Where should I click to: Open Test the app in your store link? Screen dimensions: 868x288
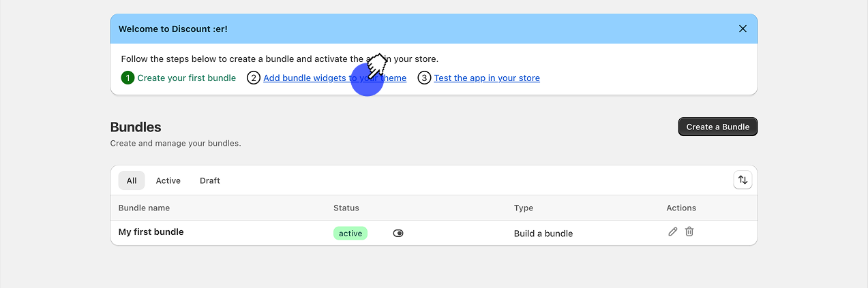(x=487, y=78)
